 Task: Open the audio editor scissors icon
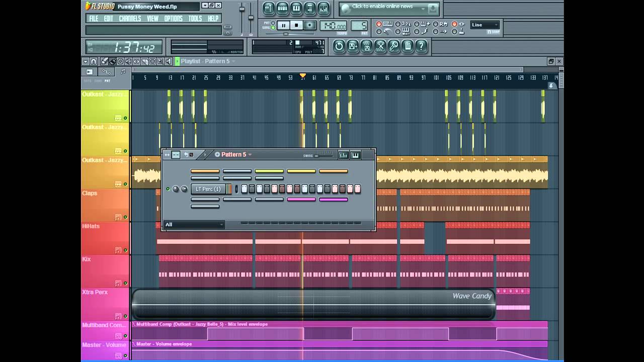pos(380,46)
